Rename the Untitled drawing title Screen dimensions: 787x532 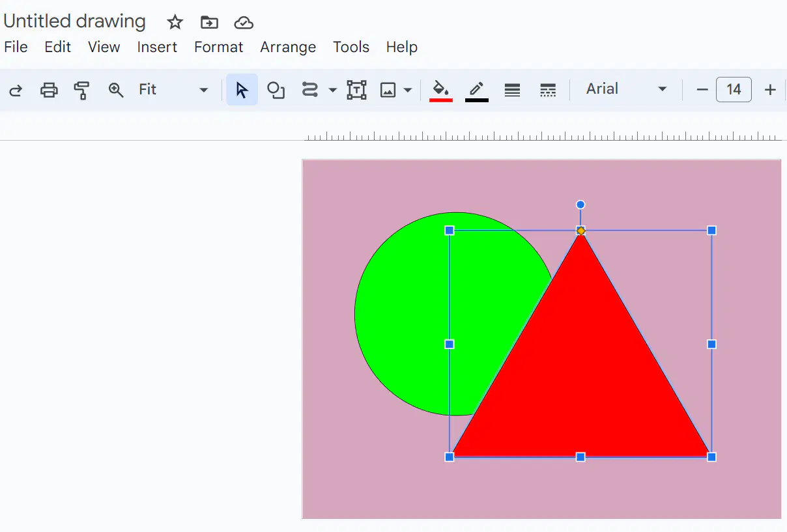point(75,21)
